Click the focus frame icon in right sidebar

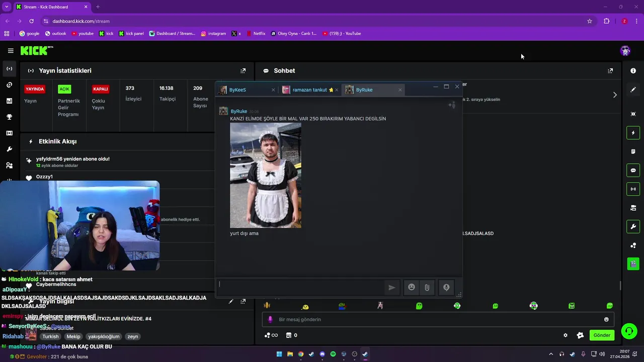633,114
